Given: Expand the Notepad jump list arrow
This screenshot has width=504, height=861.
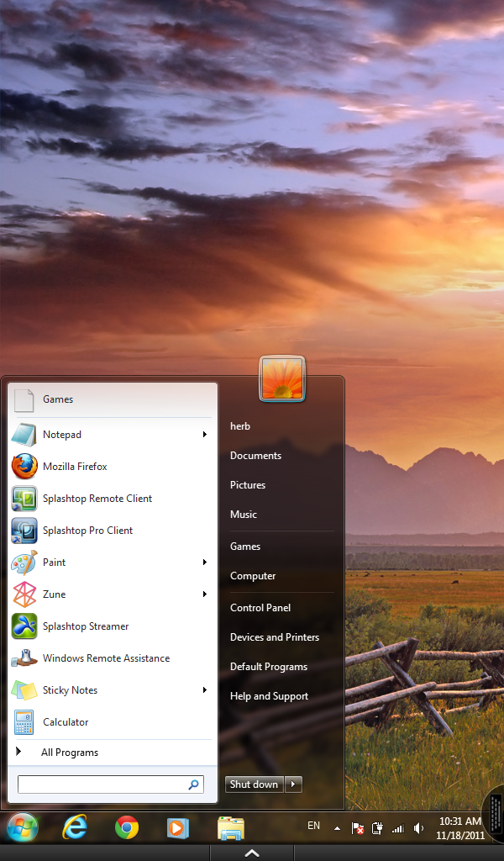Looking at the screenshot, I should pos(204,435).
